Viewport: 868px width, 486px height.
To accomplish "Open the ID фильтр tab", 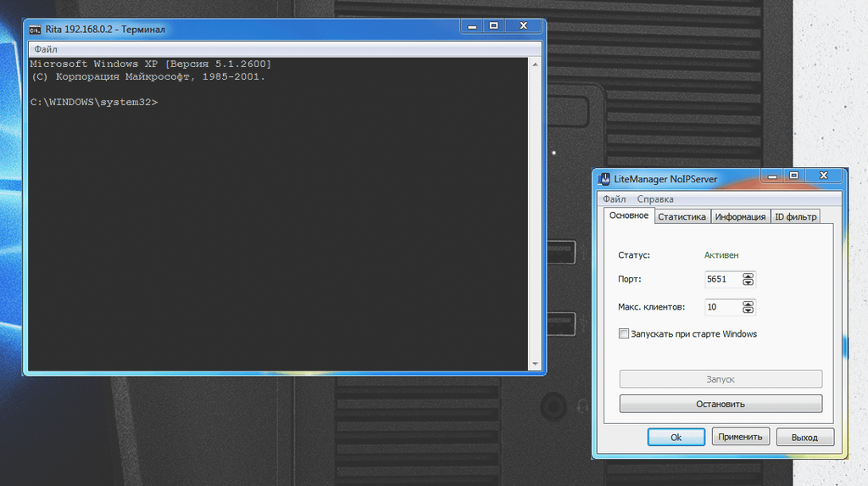I will (795, 216).
